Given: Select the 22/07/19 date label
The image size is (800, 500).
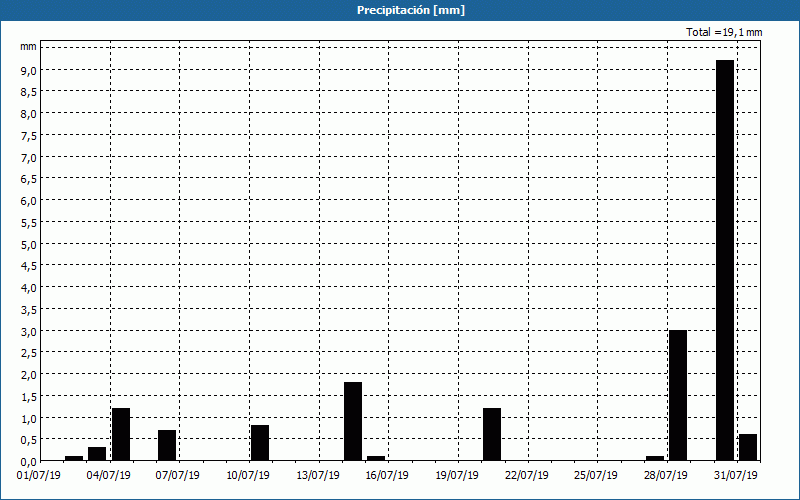Looking at the screenshot, I should point(527,476).
